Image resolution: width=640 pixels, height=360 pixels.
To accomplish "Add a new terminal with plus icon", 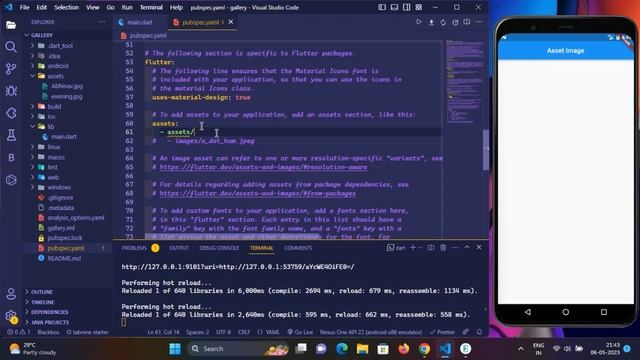I will point(413,247).
